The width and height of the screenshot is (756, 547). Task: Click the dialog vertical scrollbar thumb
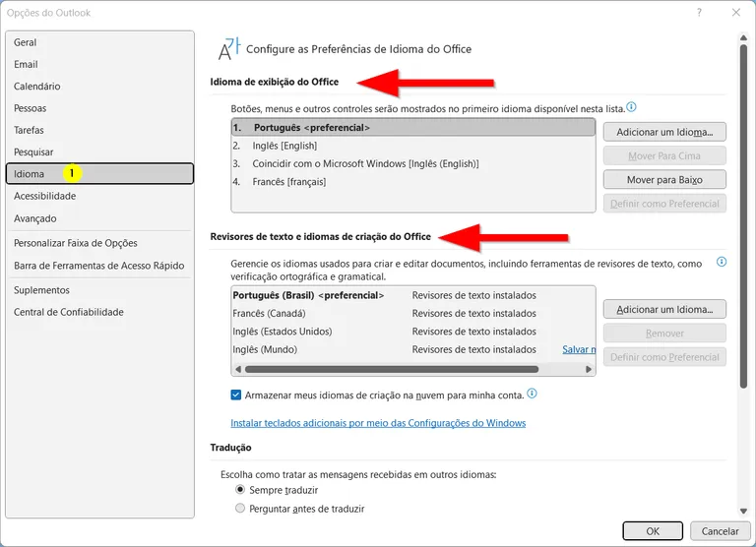tap(743, 215)
